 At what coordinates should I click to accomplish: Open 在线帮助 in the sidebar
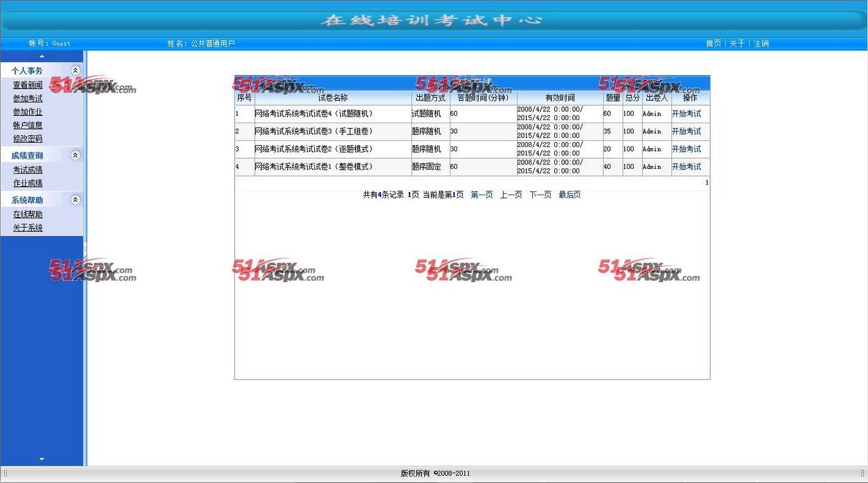(28, 214)
